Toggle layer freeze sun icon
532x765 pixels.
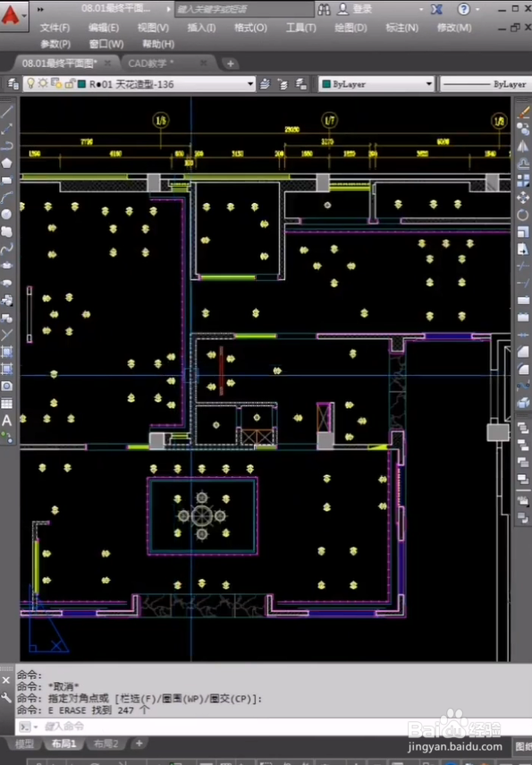click(x=43, y=83)
